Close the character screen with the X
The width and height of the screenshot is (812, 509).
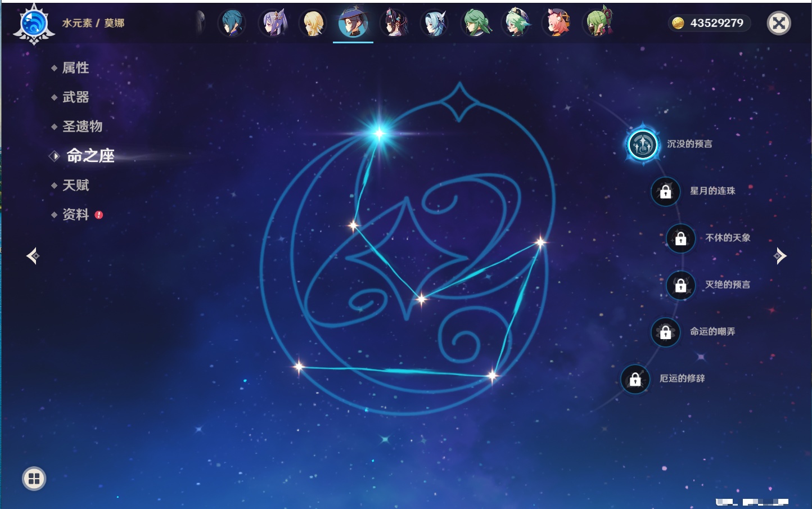[x=779, y=23]
